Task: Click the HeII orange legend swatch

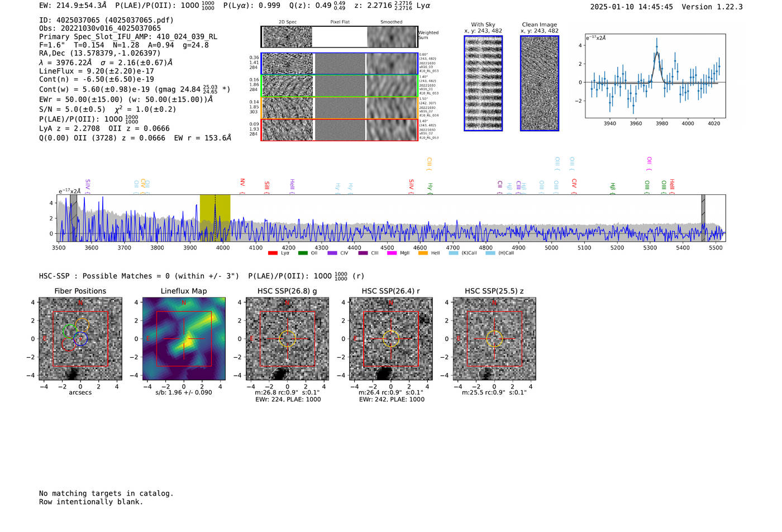Action: tap(423, 253)
